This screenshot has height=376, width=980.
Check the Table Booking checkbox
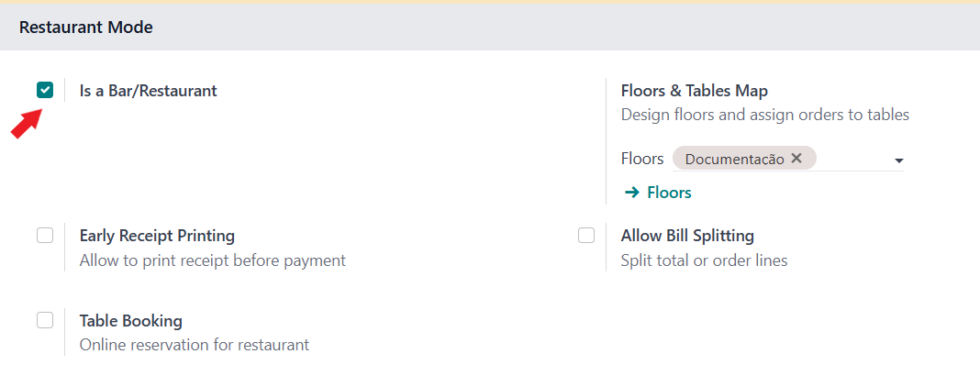45,320
